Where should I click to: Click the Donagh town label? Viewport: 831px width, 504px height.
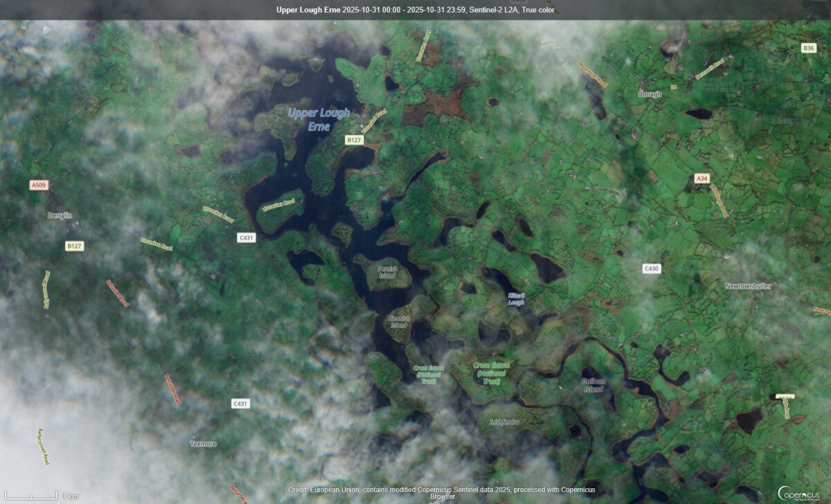pyautogui.click(x=649, y=93)
